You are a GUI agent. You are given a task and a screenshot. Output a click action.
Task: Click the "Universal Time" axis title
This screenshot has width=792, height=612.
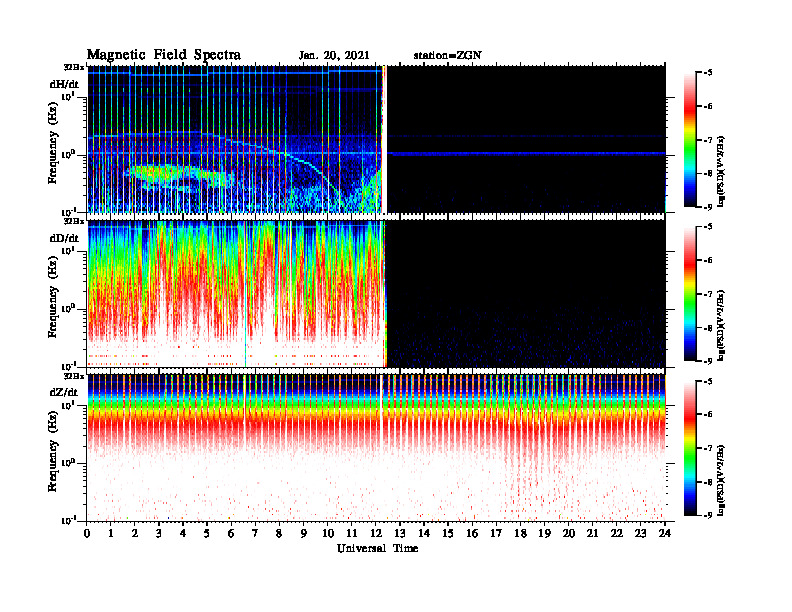coord(377,548)
